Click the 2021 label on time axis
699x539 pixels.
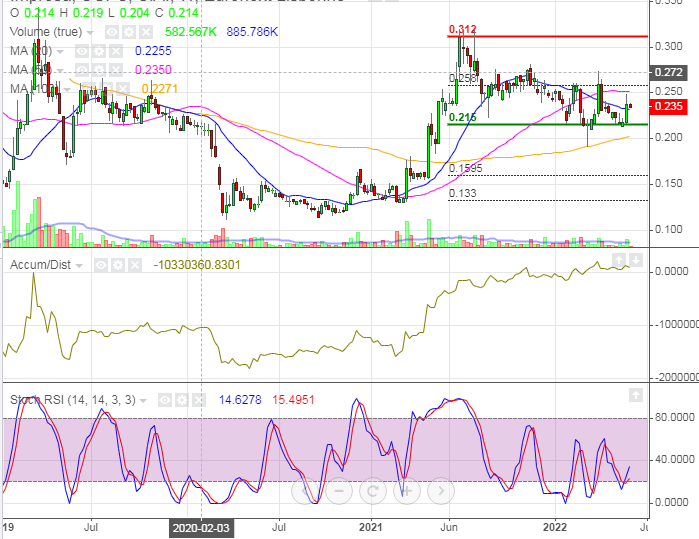371,527
